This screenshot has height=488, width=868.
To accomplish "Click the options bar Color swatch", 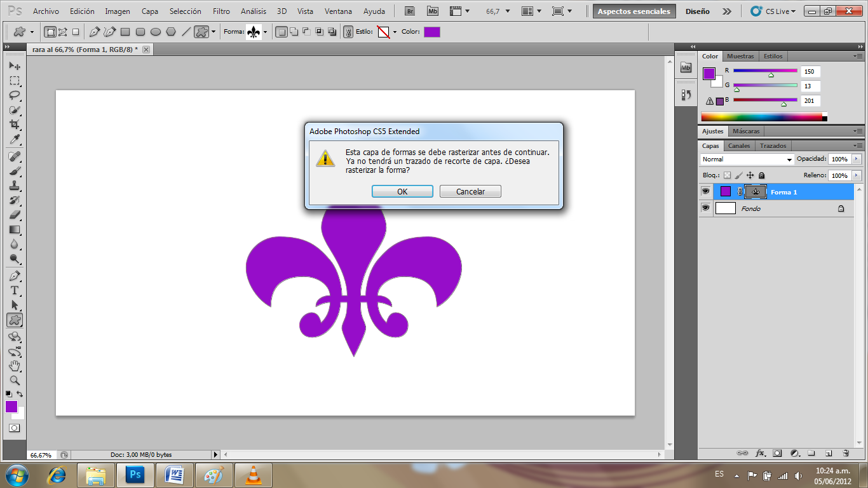I will [x=431, y=32].
